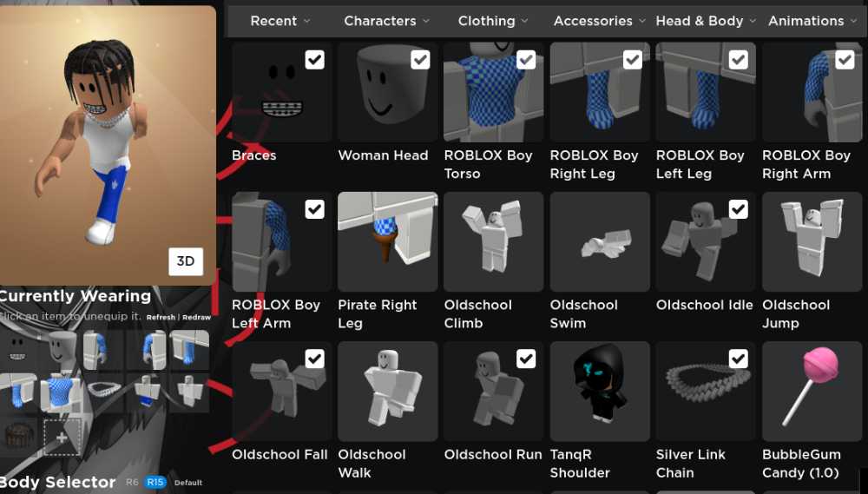Open the Animations dropdown
This screenshot has height=494, width=868.
point(812,21)
